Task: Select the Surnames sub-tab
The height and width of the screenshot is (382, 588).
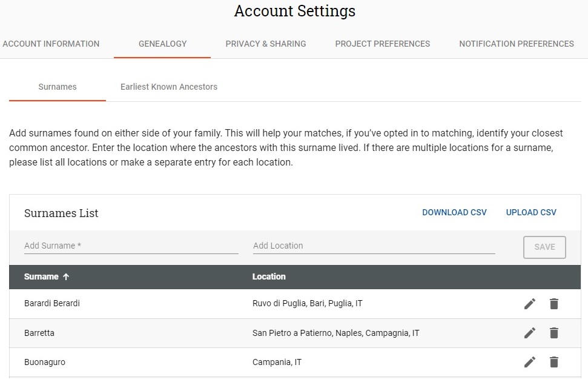Action: (x=58, y=87)
